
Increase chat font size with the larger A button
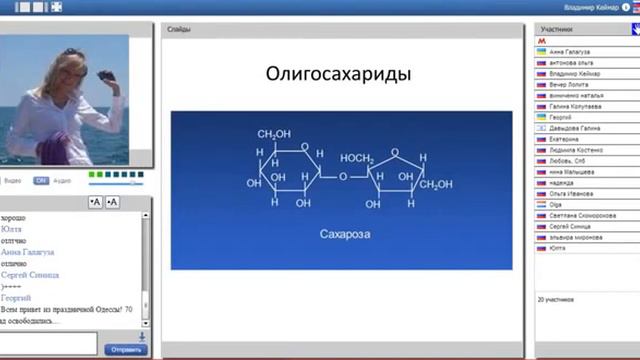point(112,202)
